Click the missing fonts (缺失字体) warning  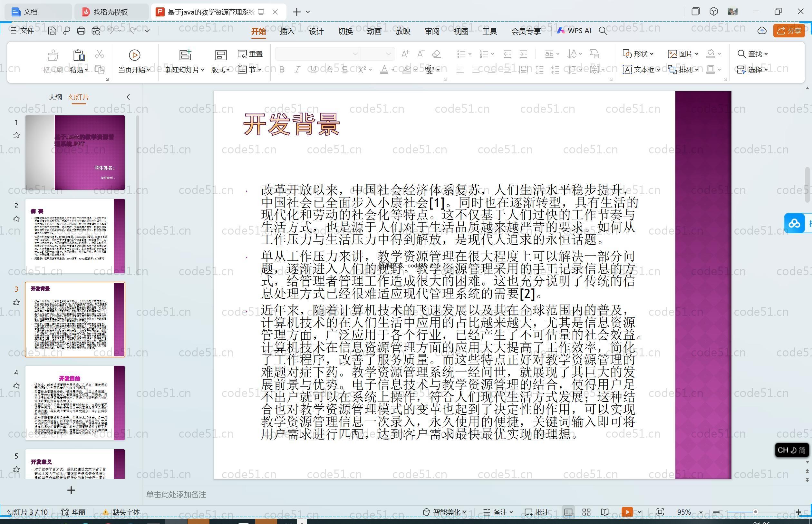pos(121,512)
